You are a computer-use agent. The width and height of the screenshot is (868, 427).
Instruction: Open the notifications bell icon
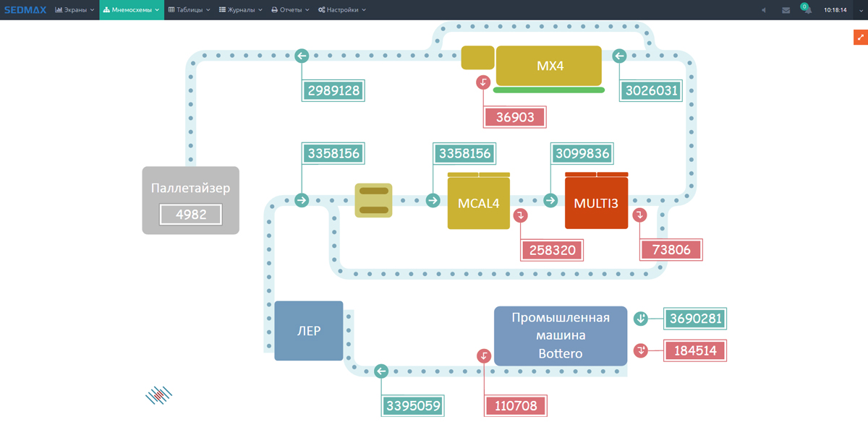coord(807,10)
